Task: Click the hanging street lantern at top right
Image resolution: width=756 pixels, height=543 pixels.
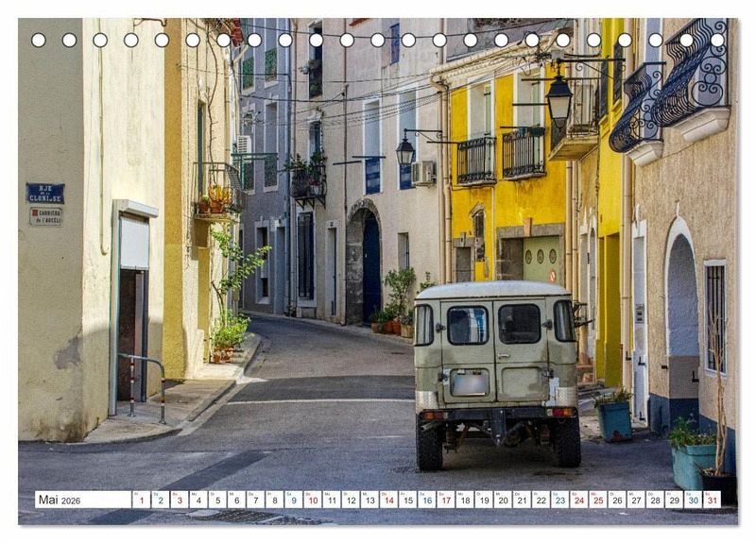Action: (x=559, y=98)
